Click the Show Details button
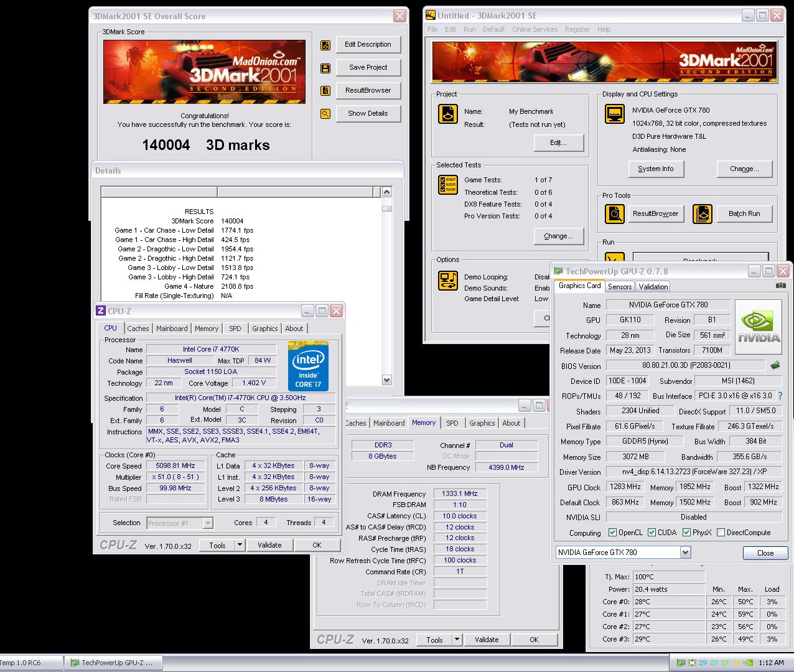794x672 pixels. click(368, 114)
